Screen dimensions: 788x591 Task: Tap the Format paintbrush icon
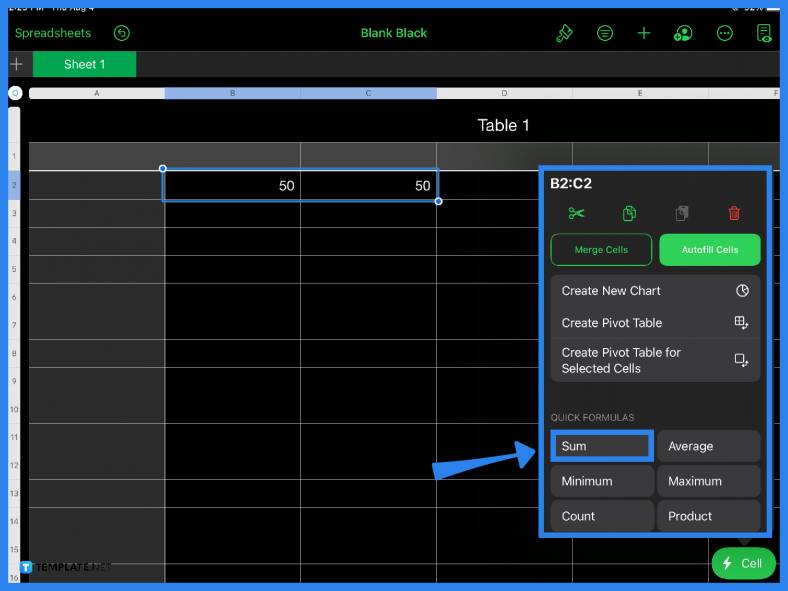coord(564,33)
